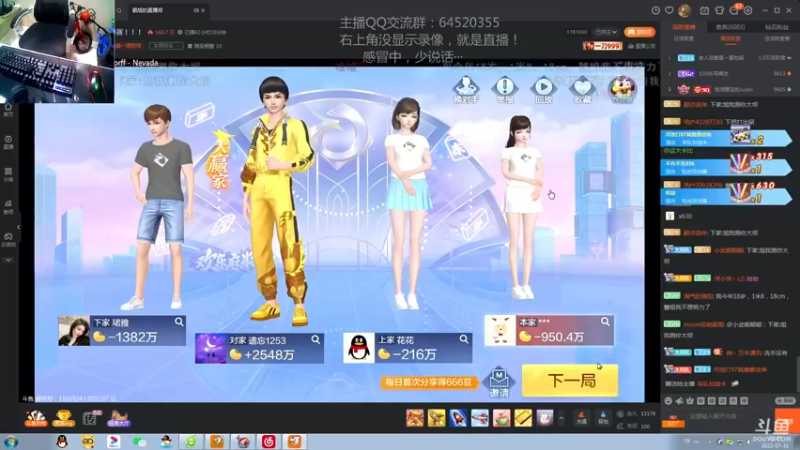The height and width of the screenshot is (450, 800).
Task: Switch to the 活跃度榜 tab
Action: pyautogui.click(x=684, y=27)
